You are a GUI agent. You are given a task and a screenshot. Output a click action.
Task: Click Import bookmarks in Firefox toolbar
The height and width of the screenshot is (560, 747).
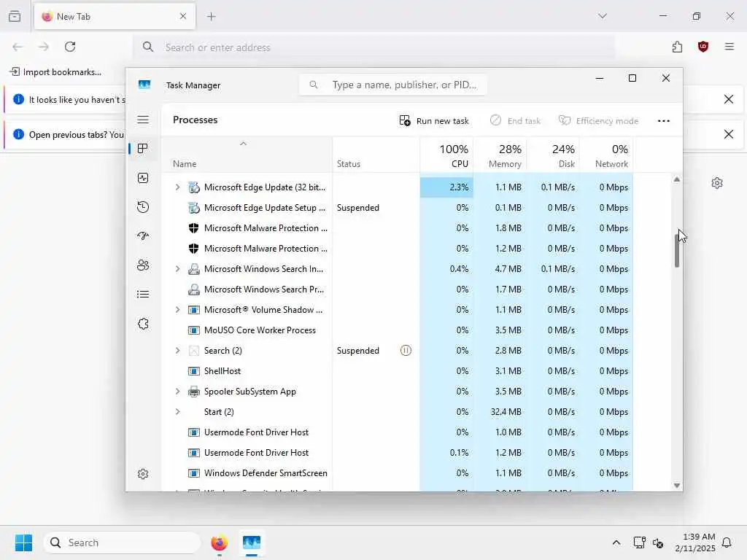(x=55, y=72)
